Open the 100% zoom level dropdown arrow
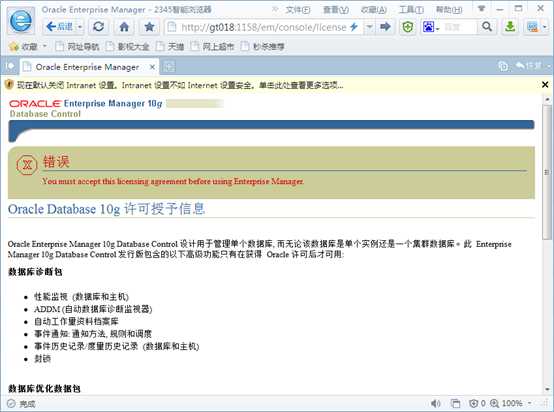Screen dimensions: 554x412 pyautogui.click(x=530, y=403)
